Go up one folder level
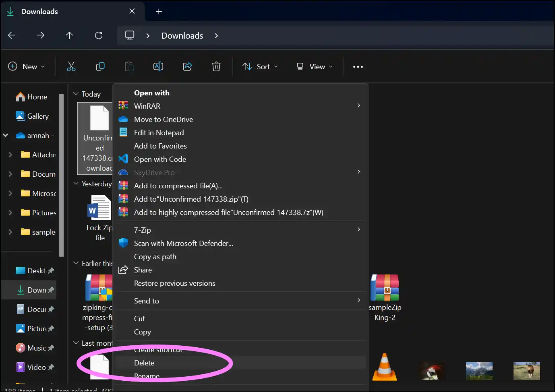This screenshot has height=392, width=555. tap(70, 35)
